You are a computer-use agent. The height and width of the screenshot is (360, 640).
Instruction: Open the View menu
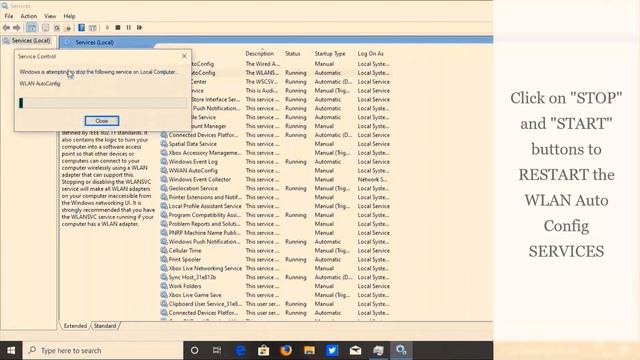point(50,16)
